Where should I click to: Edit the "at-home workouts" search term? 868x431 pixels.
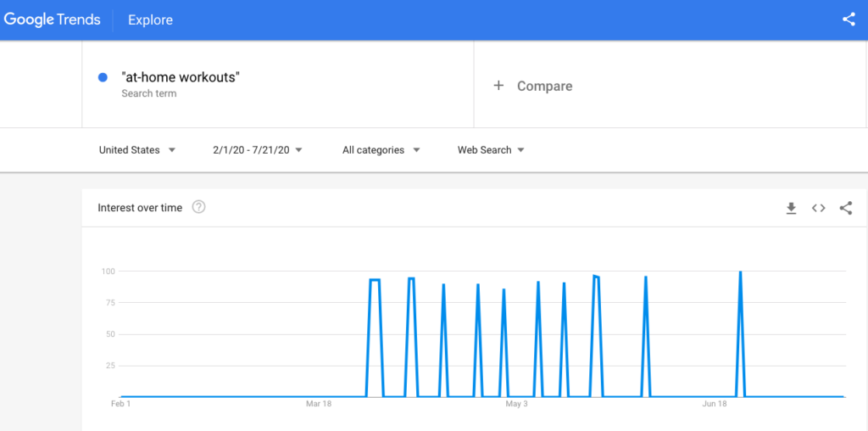click(181, 77)
